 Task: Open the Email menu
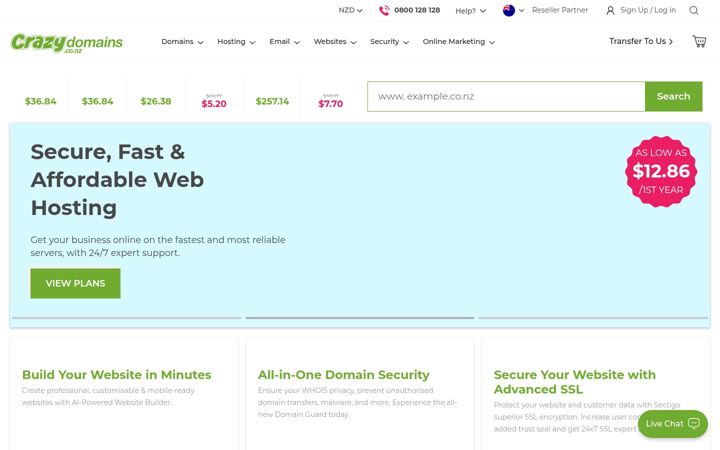tap(284, 41)
